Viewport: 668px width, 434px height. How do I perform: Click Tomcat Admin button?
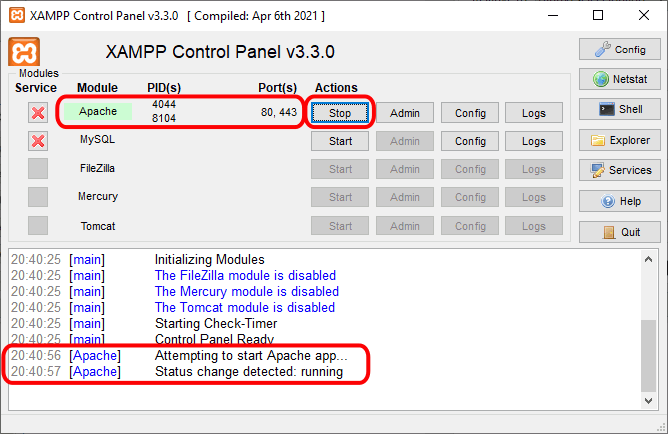[x=405, y=226]
